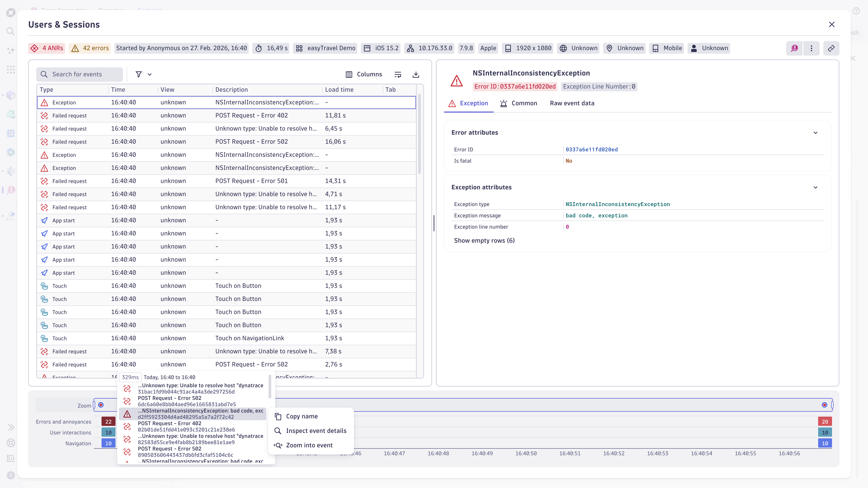Viewport: 868px width, 488px height.
Task: Click the row density icon next to Columns
Action: point(398,74)
